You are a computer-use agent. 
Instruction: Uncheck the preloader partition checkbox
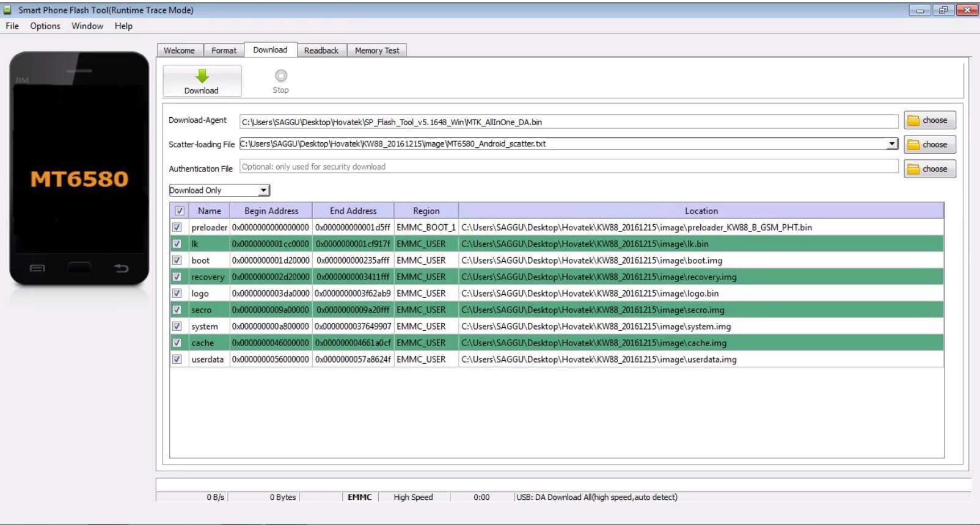(177, 227)
